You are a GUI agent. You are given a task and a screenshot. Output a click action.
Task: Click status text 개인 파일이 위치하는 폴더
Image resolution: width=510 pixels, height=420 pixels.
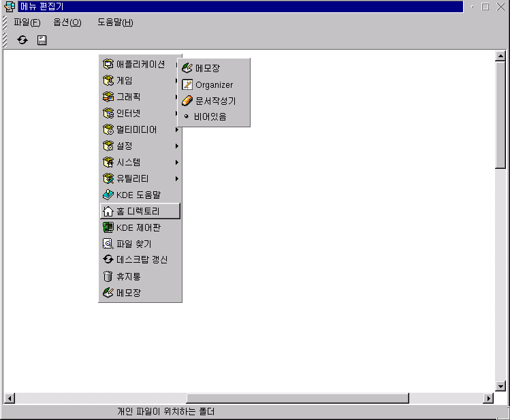point(166,412)
